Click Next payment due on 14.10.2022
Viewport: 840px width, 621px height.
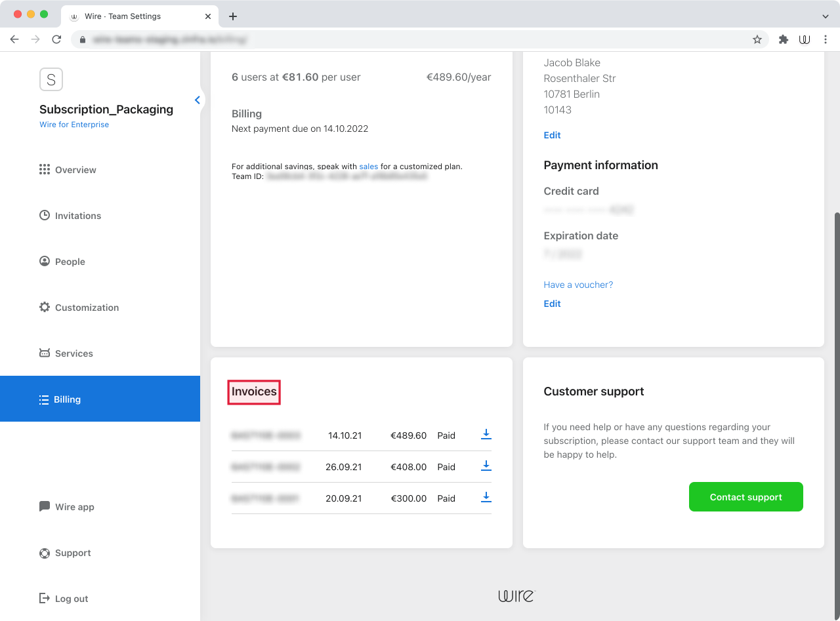pos(300,129)
